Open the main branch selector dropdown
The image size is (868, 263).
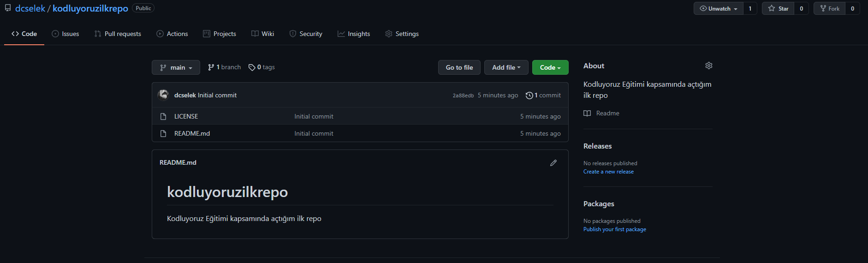pos(176,67)
